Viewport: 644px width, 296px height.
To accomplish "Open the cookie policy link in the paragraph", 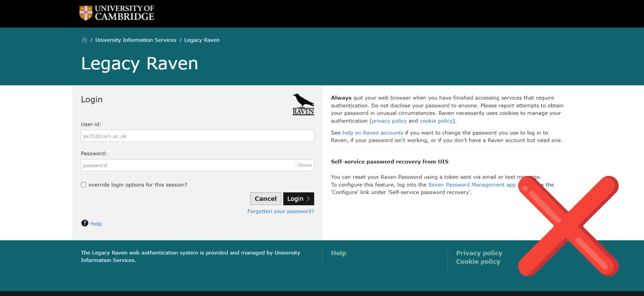I will click(x=436, y=121).
